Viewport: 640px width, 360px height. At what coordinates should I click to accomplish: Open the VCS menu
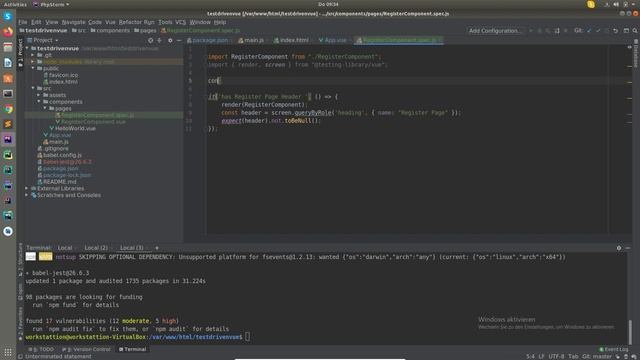(x=180, y=22)
